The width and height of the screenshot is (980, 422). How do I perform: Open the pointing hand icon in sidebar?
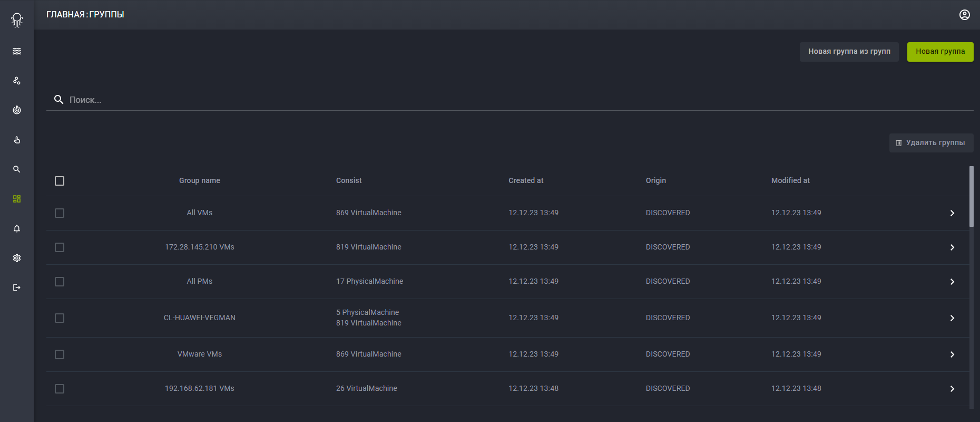[17, 140]
